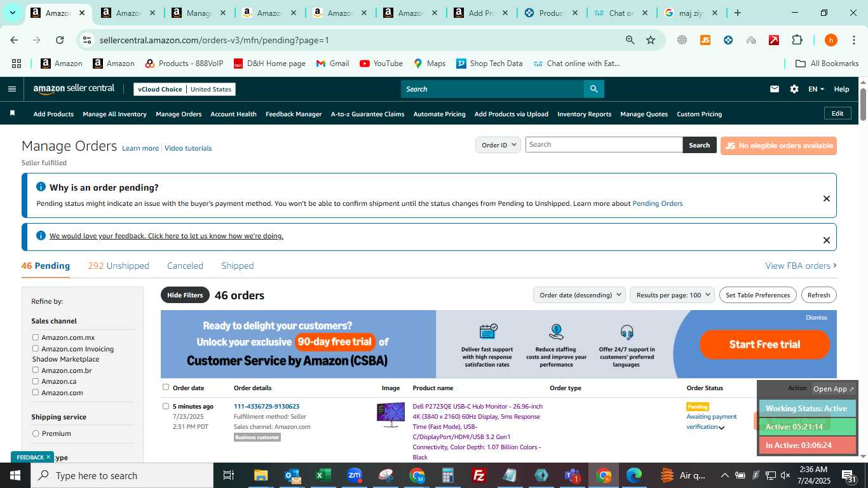Open the Order date (descending) sort dropdown

[579, 295]
